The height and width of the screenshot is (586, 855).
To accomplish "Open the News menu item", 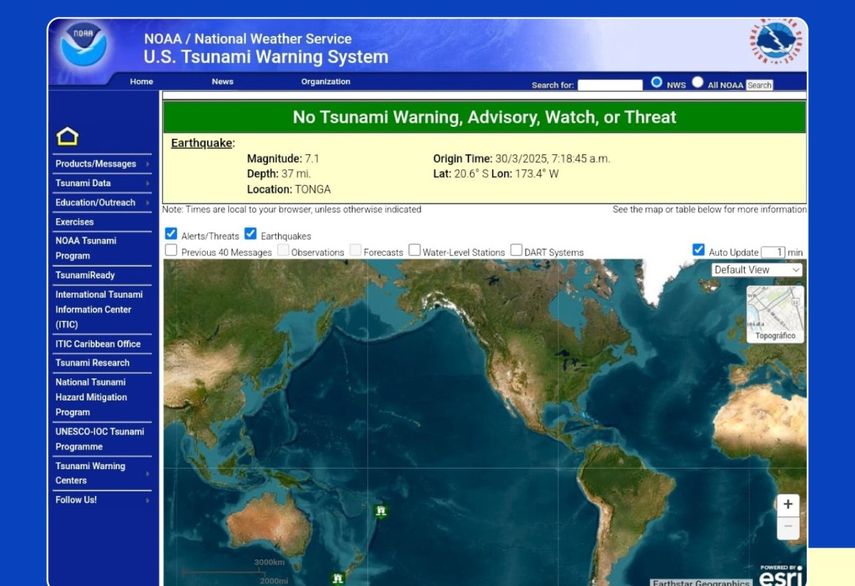I will (x=222, y=81).
